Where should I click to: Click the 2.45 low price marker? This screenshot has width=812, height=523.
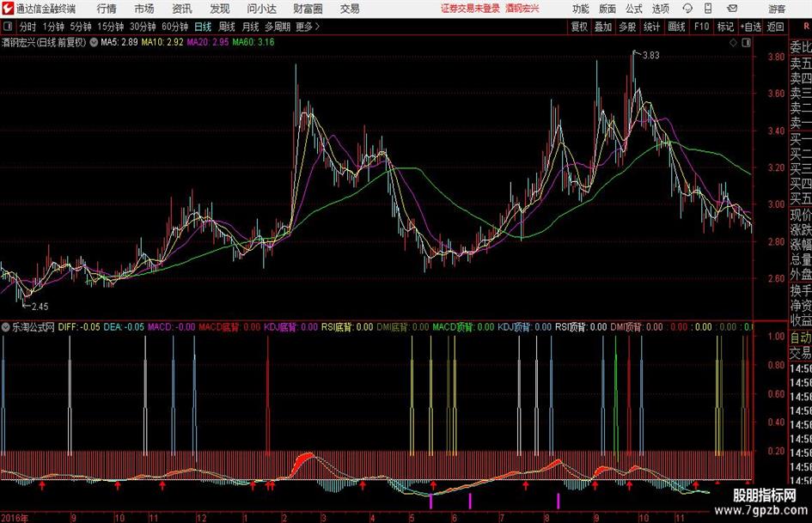tap(40, 307)
